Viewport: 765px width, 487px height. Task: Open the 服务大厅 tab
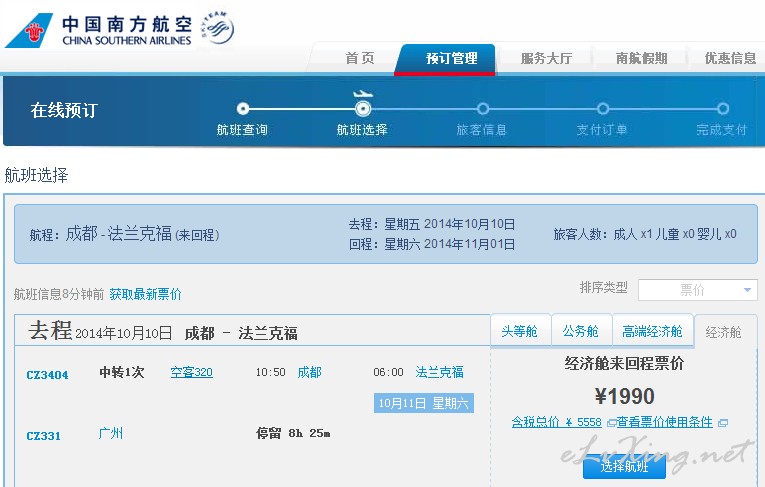click(x=546, y=59)
